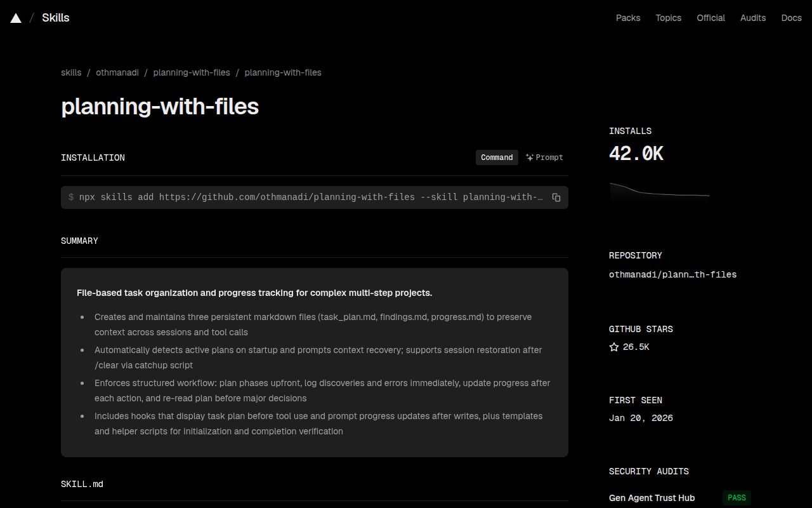
Task: Open Audits in top navigation
Action: pyautogui.click(x=753, y=18)
